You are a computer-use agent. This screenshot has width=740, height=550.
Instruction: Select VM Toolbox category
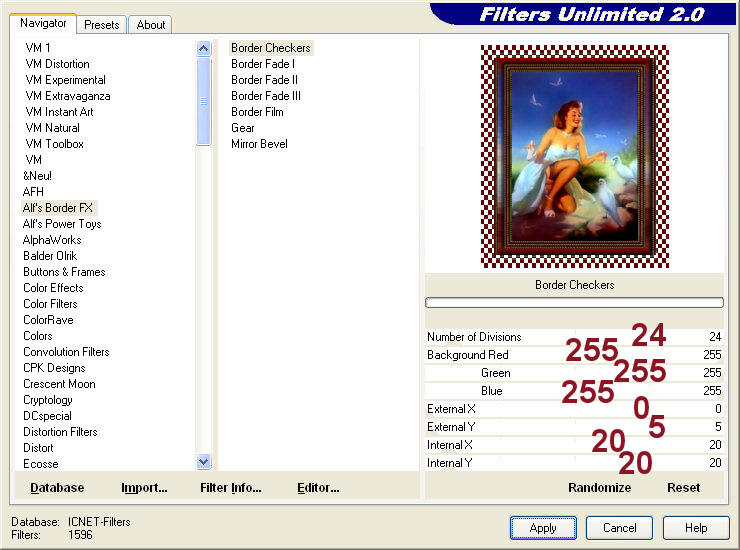tap(54, 144)
